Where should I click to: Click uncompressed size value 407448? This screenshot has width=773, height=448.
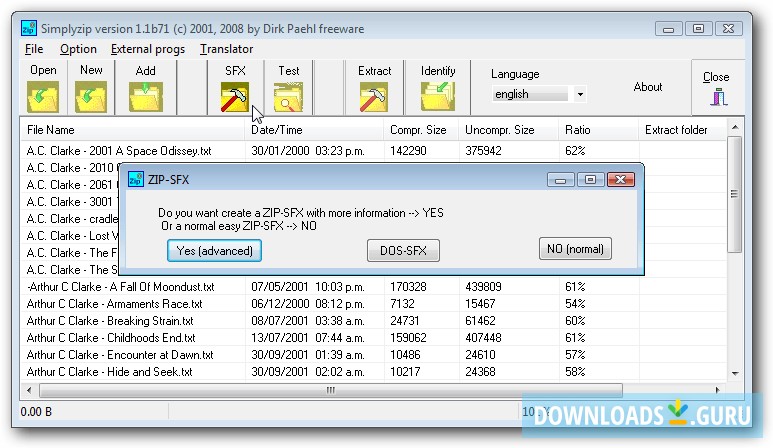point(483,338)
